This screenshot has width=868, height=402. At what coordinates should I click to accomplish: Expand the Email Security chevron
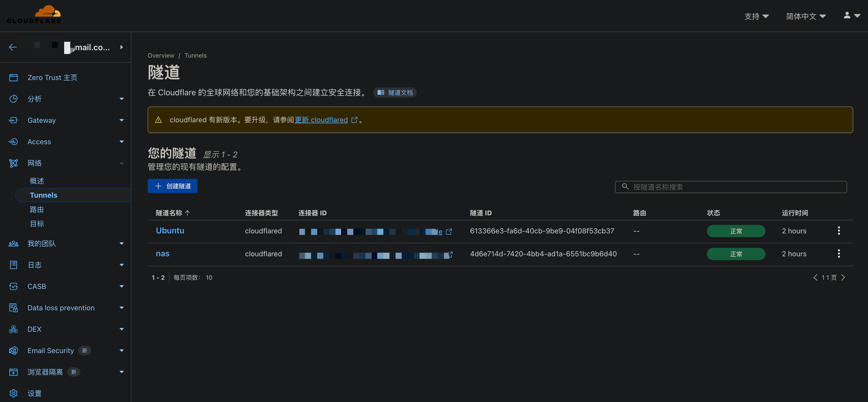click(122, 350)
